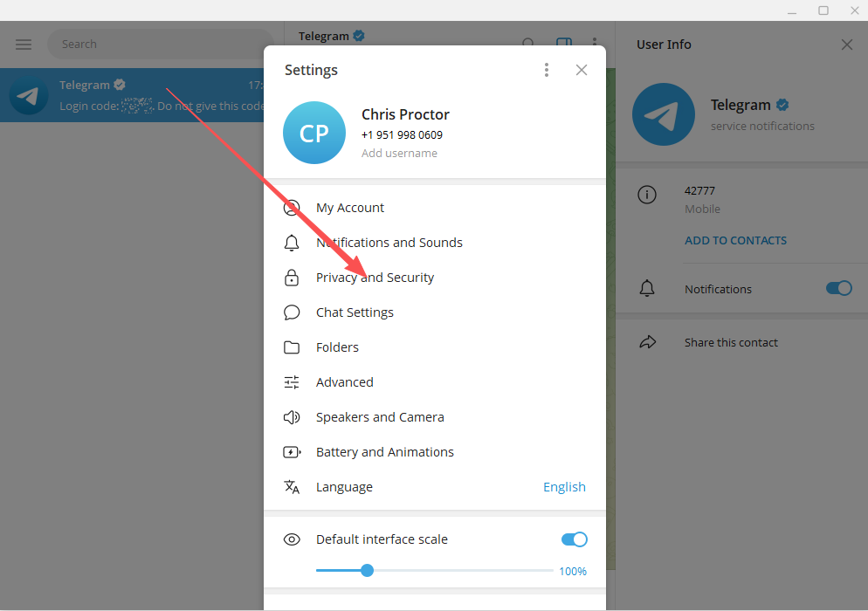Viewport: 868px width, 611px height.
Task: Click the Chat Settings speech bubble icon
Action: 292,312
